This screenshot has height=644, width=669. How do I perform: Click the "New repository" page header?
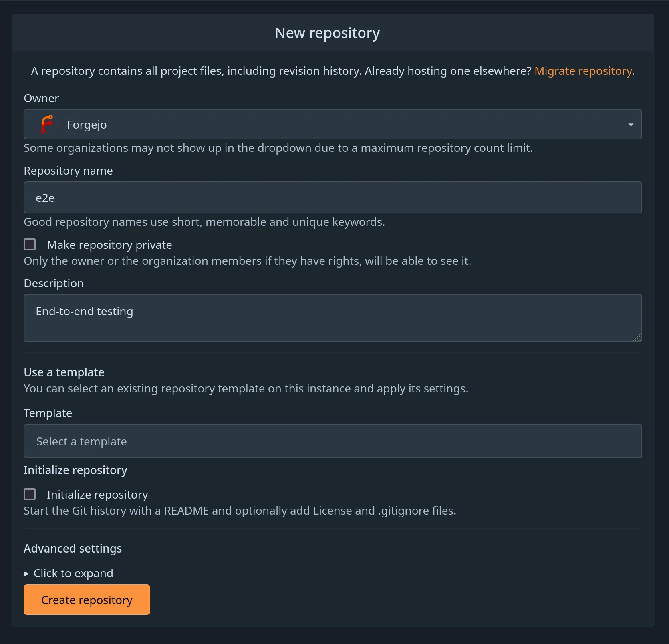[x=327, y=33]
